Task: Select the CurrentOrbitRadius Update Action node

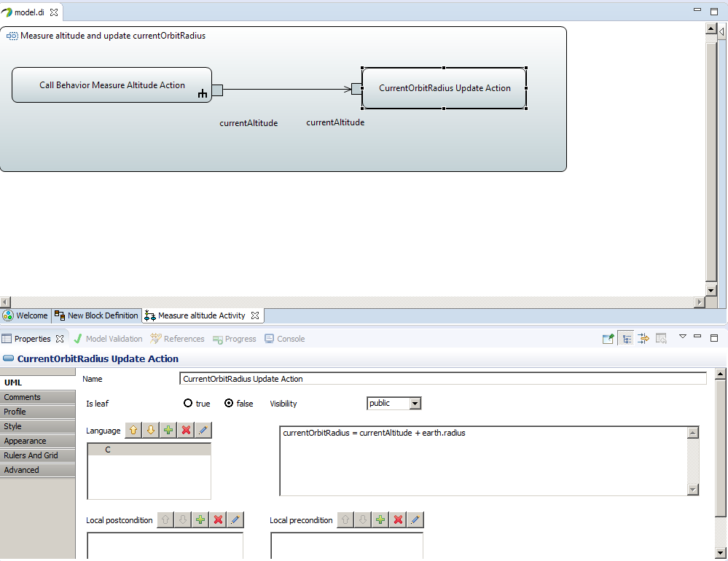Action: (445, 88)
